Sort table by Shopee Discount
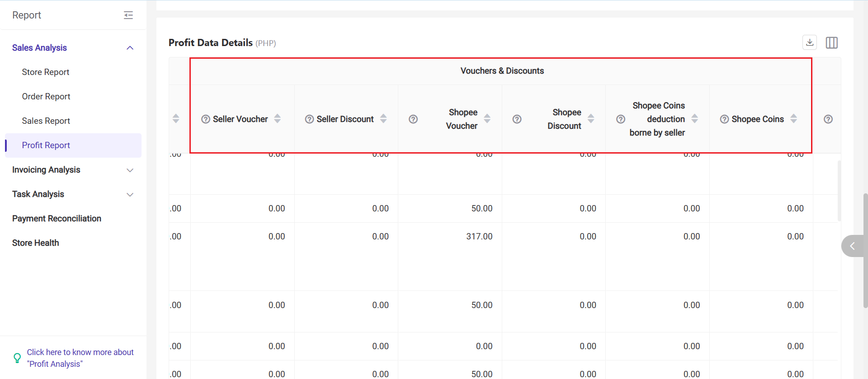Screen dimensions: 868x379 591,119
